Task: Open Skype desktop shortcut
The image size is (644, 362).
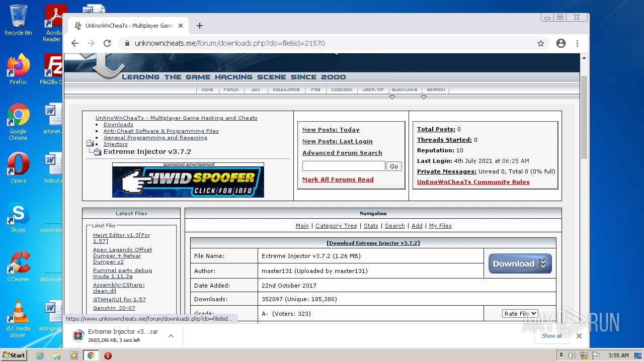Action: [x=18, y=217]
